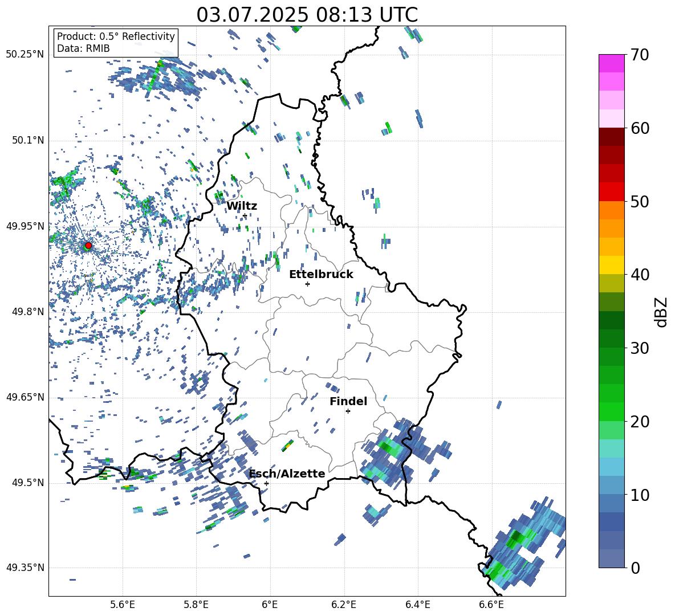Click the 49.8°N latitude label
The height and width of the screenshot is (616, 675).
(28, 312)
